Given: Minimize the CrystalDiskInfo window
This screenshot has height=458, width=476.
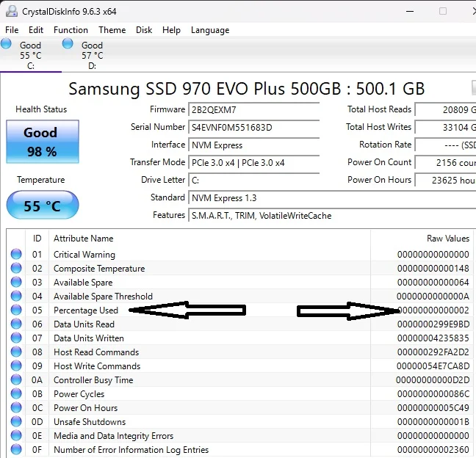Looking at the screenshot, I should click(410, 11).
